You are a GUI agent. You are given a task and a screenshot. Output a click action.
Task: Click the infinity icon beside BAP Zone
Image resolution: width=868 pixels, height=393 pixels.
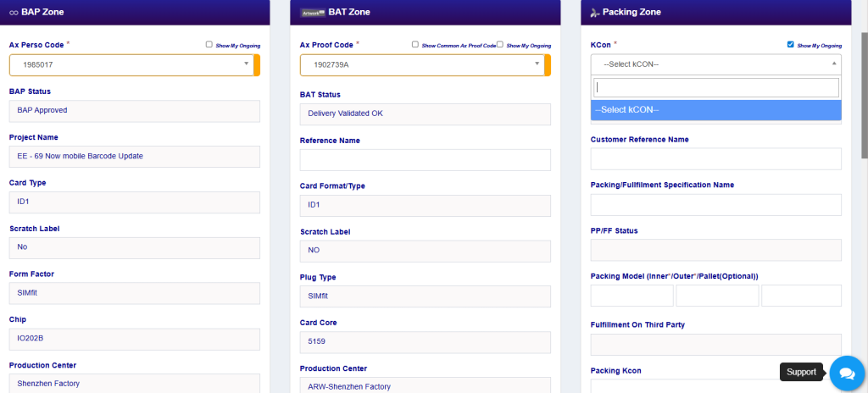coord(14,12)
